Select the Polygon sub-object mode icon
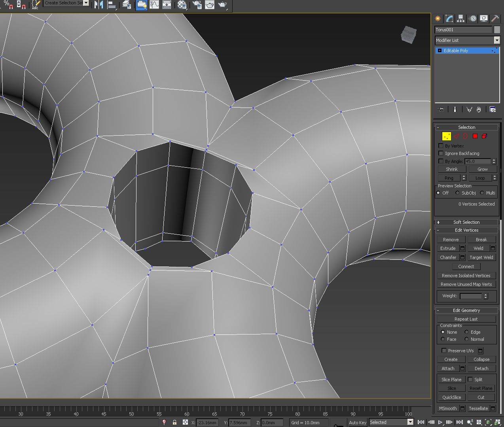This screenshot has width=504, height=427. (x=475, y=136)
